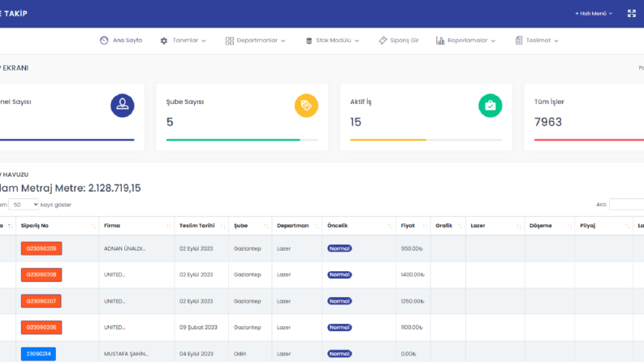Screen dimensions: 644x362
Task: Sort by Şube column arrows
Action: [x=266, y=226]
